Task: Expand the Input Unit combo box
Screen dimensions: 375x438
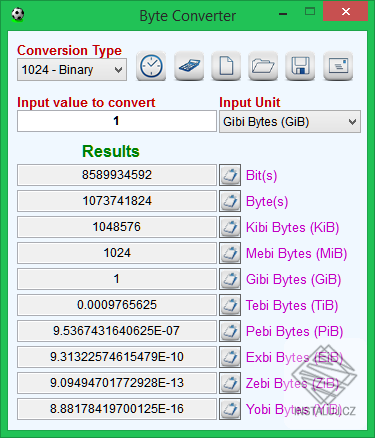Action: (290, 122)
